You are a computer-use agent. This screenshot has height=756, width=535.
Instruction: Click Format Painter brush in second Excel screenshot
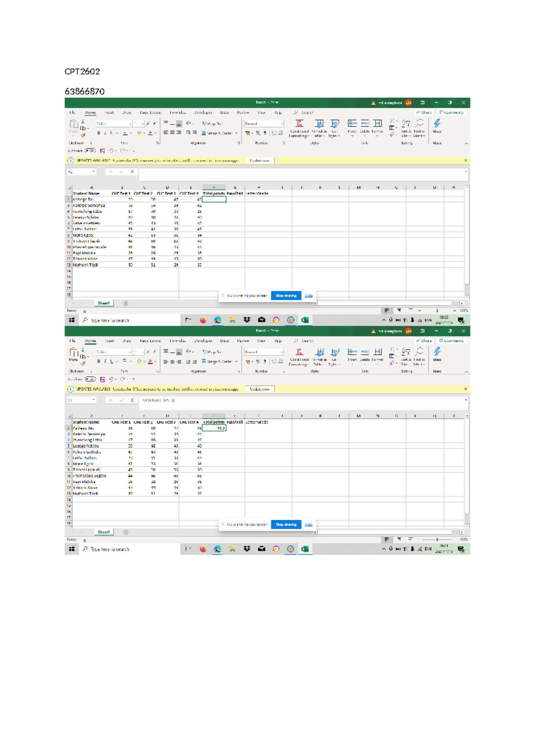point(83,364)
